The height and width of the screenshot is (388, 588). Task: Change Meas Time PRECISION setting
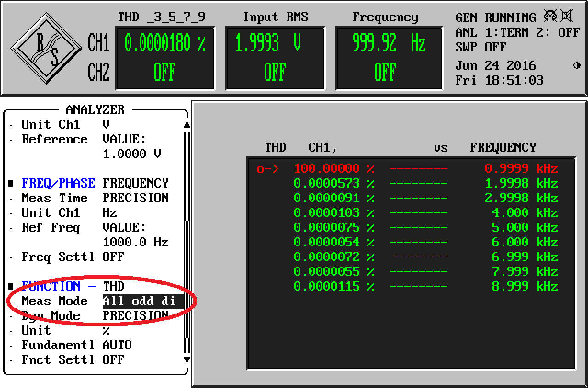136,198
